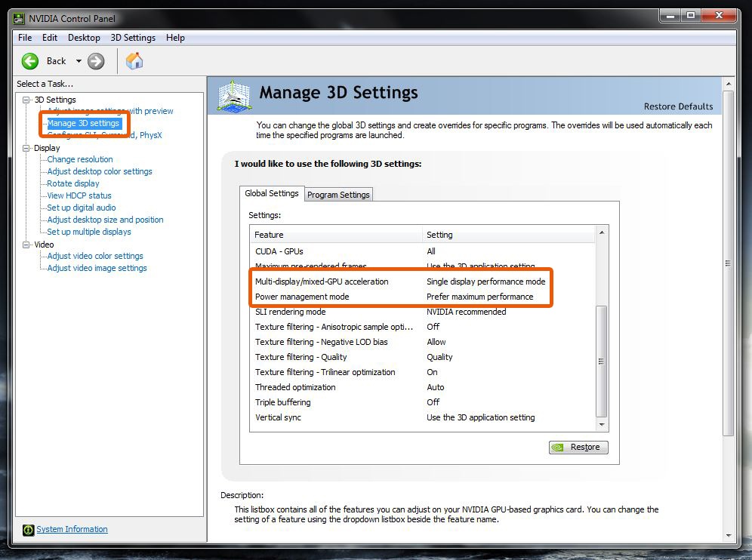Select Threaded optimization row
The width and height of the screenshot is (752, 560).
423,387
